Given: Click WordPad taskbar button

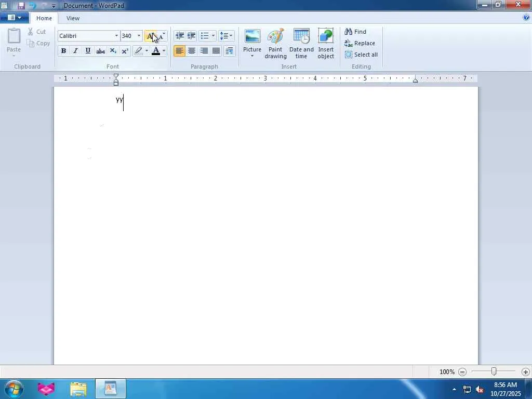Looking at the screenshot, I should click(110, 389).
